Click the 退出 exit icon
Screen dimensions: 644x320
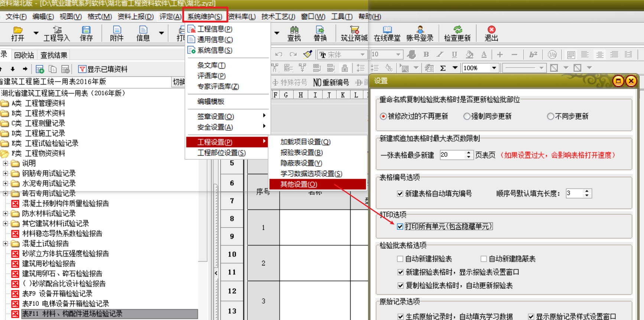coord(491,30)
